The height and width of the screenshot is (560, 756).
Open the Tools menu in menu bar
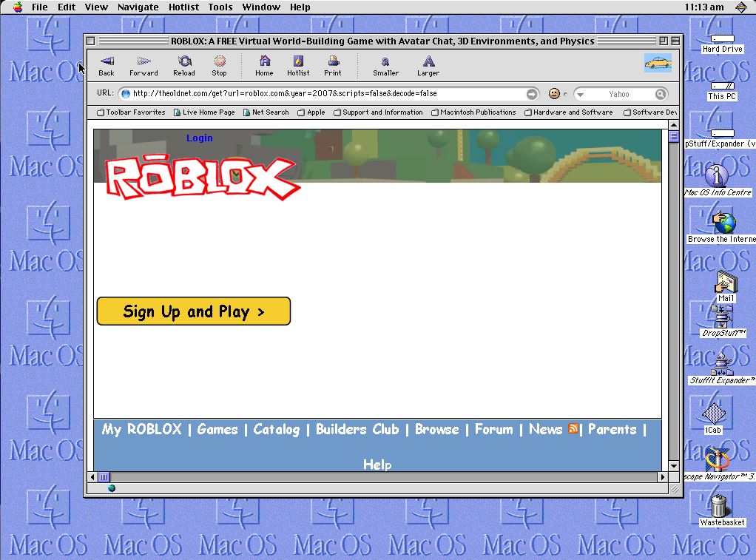[x=220, y=7]
